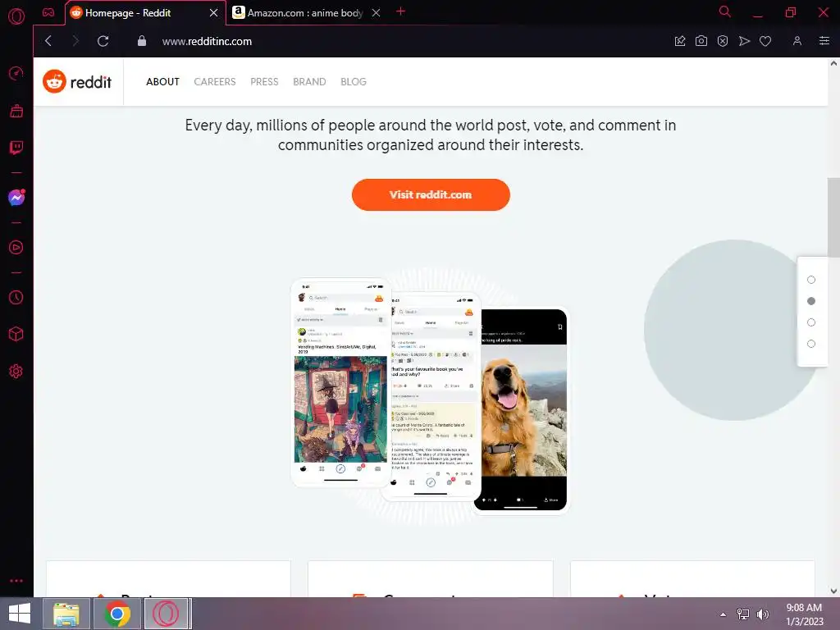Image resolution: width=840 pixels, height=630 pixels.
Task: Take a snapshot with camera icon
Action: [701, 41]
